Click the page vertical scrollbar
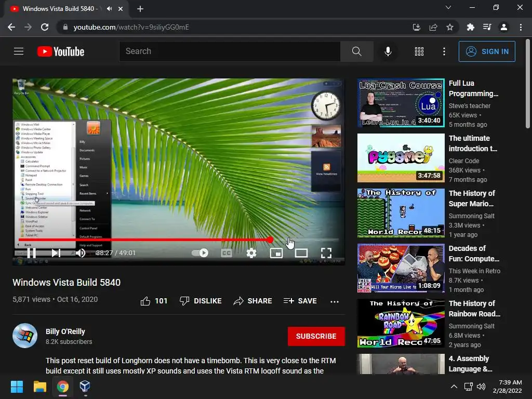Viewport: 532px width, 399px height. [x=528, y=84]
